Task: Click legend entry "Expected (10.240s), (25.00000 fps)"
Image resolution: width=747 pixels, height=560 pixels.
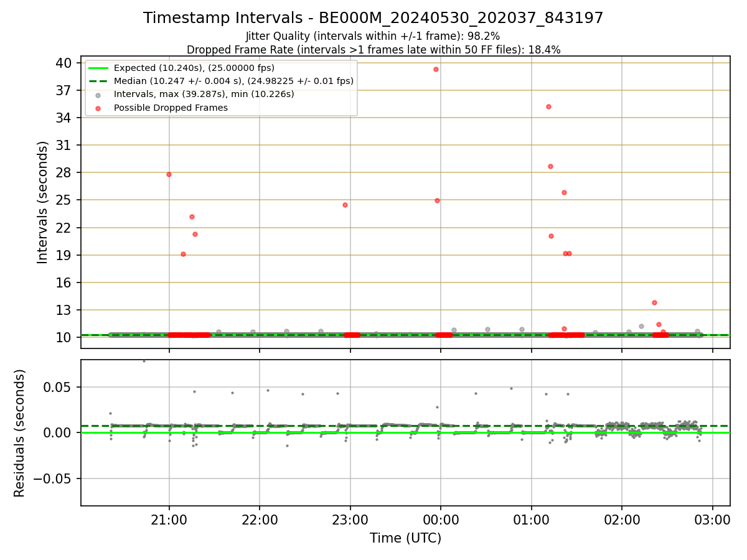Action: (194, 68)
